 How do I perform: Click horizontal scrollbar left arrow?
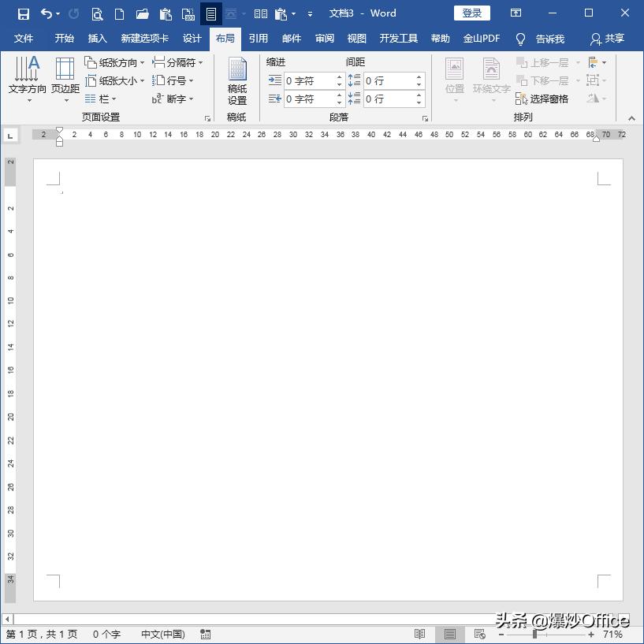7,619
